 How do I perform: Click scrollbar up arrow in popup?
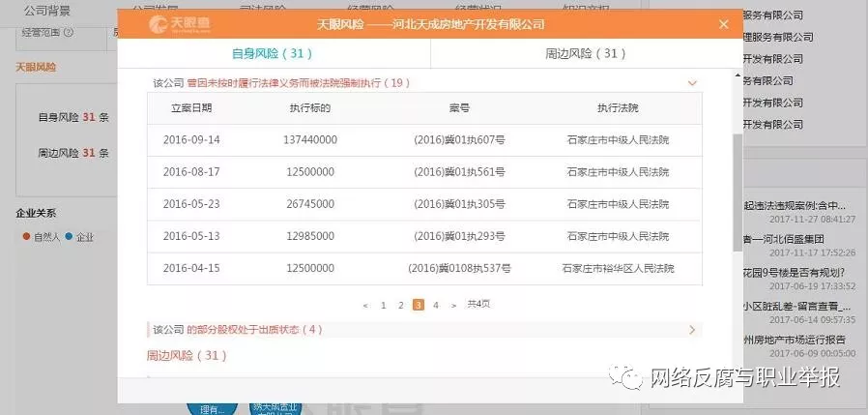point(738,75)
